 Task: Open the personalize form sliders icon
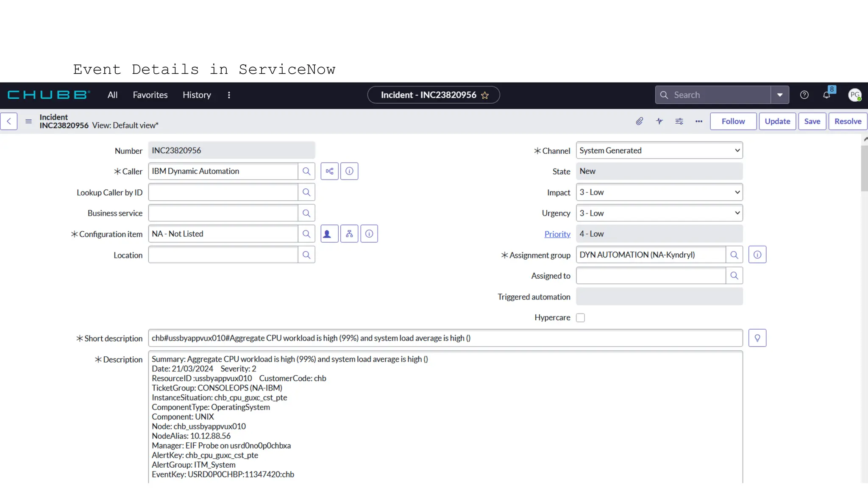click(679, 121)
